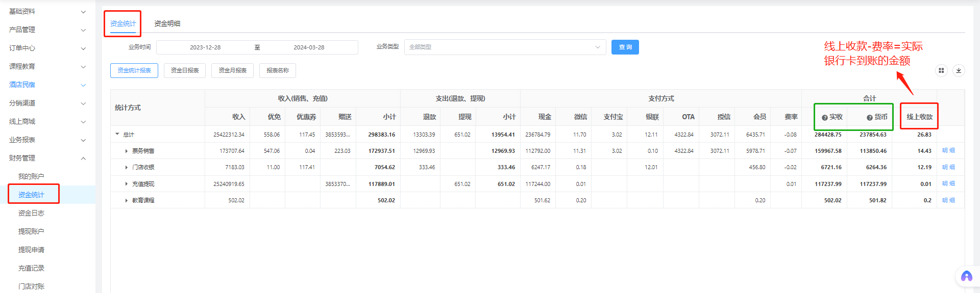Open the floating assistant avatar icon
Screen dimensions: 980x293
pyautogui.click(x=966, y=277)
